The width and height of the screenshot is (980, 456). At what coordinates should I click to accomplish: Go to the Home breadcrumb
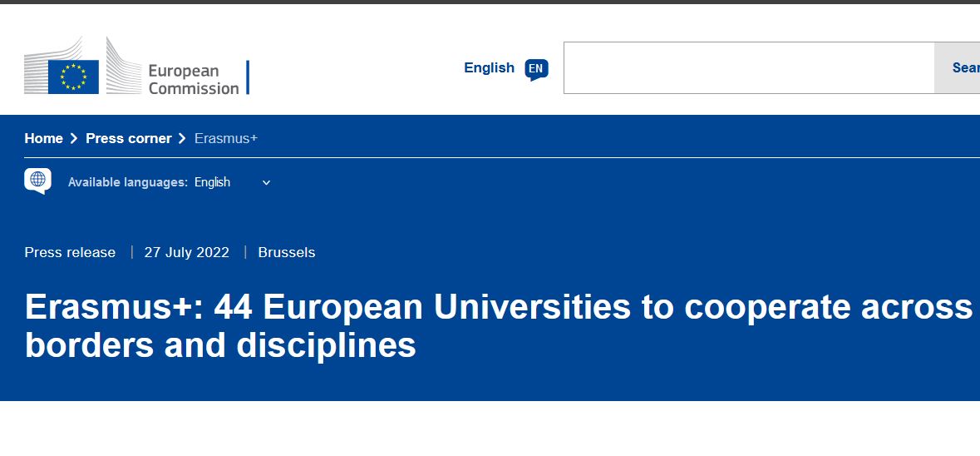click(44, 138)
